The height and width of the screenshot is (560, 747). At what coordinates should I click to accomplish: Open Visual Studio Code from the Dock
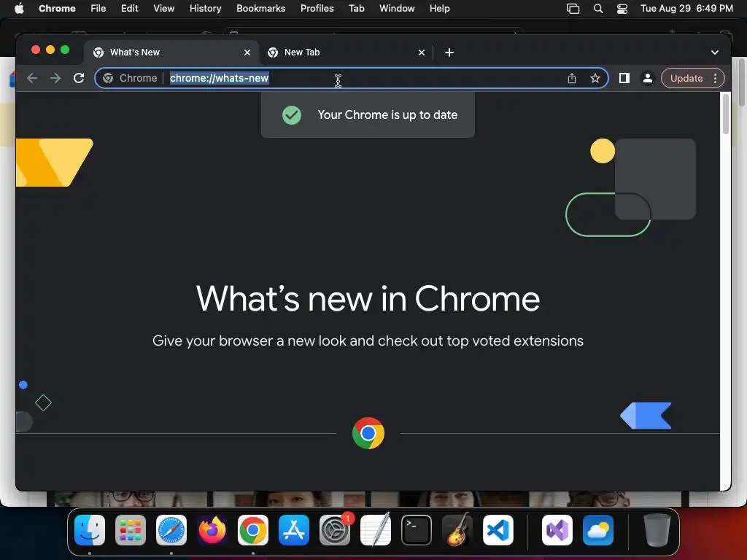pos(498,530)
